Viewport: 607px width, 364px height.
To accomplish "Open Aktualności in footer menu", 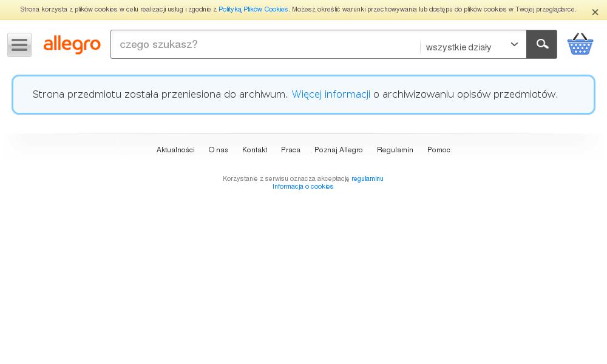I will [x=175, y=150].
